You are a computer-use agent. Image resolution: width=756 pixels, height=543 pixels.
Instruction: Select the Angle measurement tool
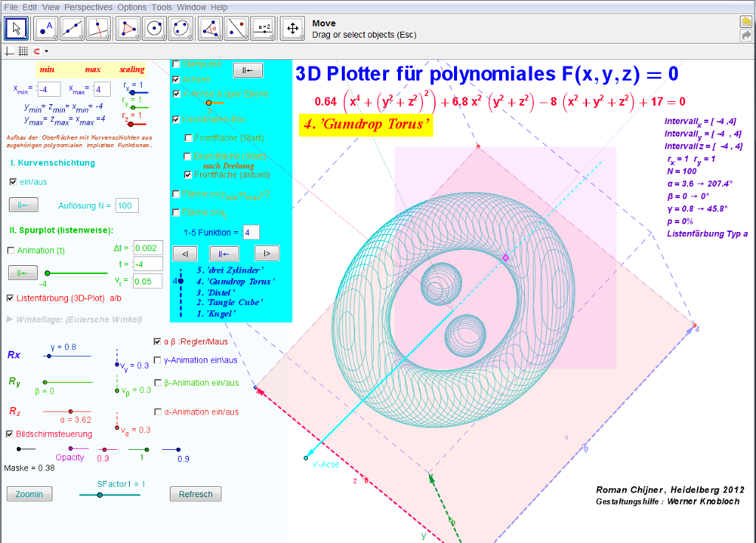coord(211,29)
